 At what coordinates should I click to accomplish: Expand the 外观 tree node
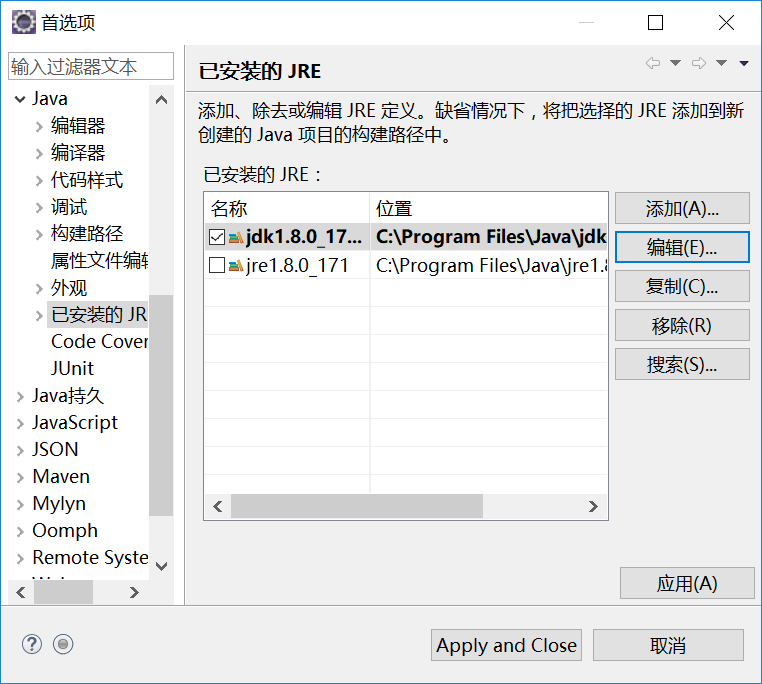point(39,289)
